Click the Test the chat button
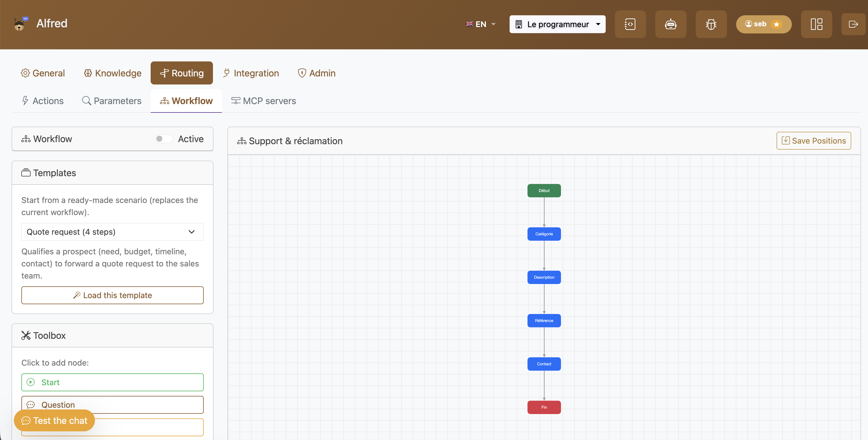 [54, 420]
